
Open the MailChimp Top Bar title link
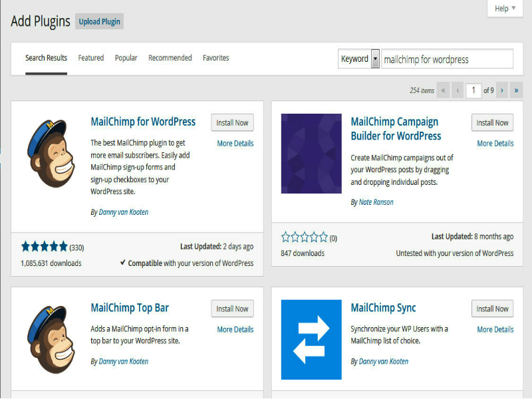(x=130, y=308)
